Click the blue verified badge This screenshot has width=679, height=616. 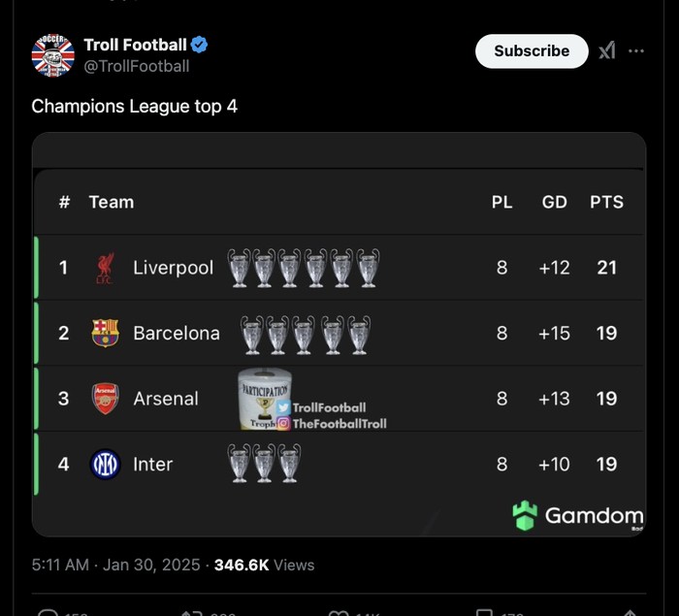(199, 45)
